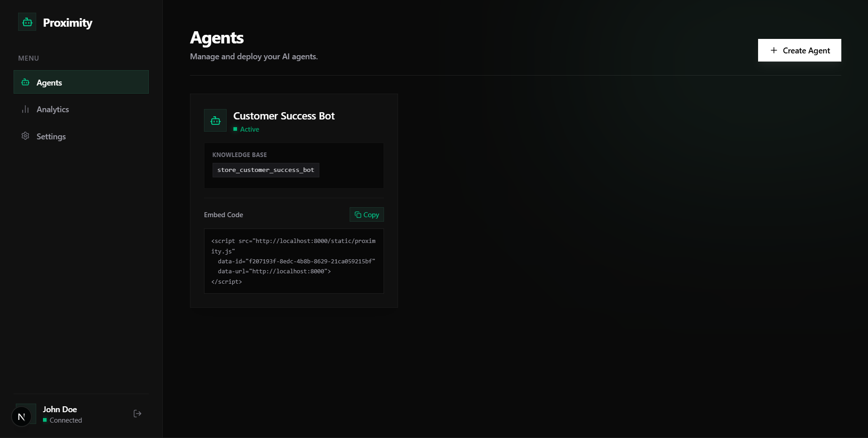
Task: Click the Embed Code label
Action: (x=223, y=215)
